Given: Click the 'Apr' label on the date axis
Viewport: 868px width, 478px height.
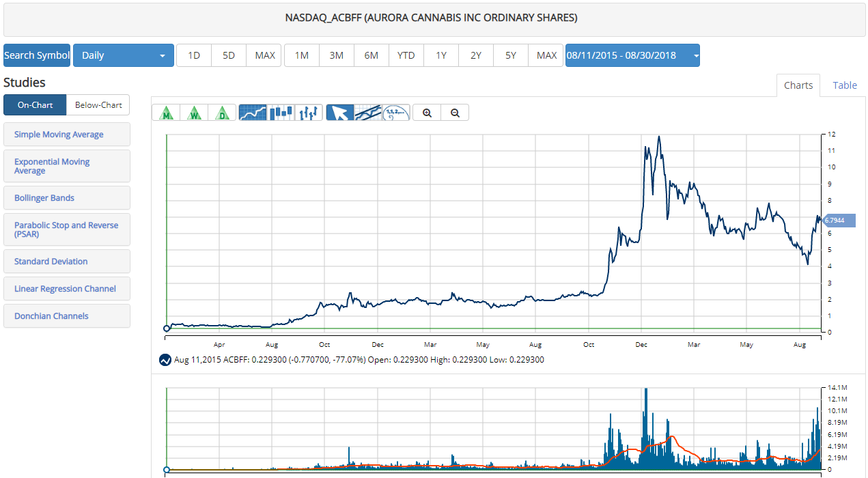Looking at the screenshot, I should [219, 345].
